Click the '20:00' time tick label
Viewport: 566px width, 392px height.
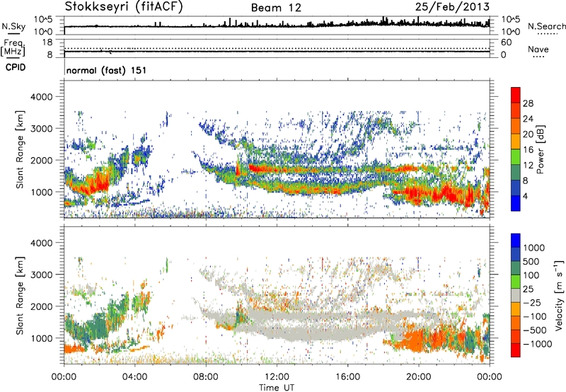pos(419,377)
